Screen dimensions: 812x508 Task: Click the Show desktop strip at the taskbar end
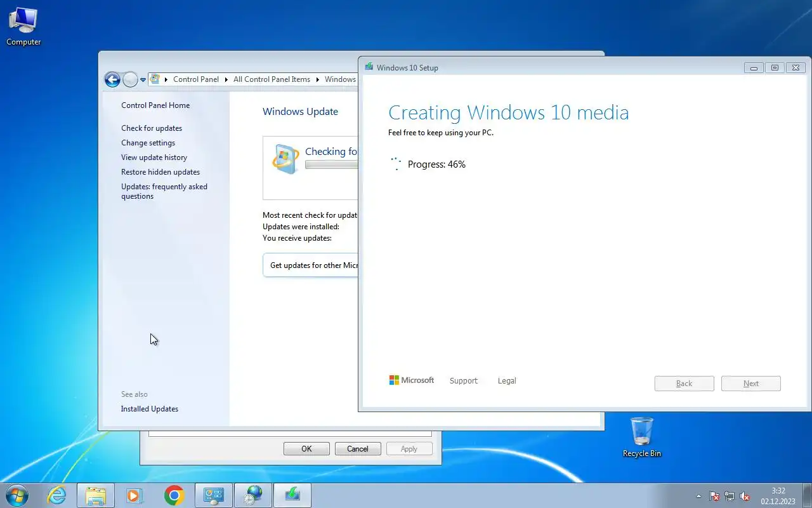coord(807,496)
